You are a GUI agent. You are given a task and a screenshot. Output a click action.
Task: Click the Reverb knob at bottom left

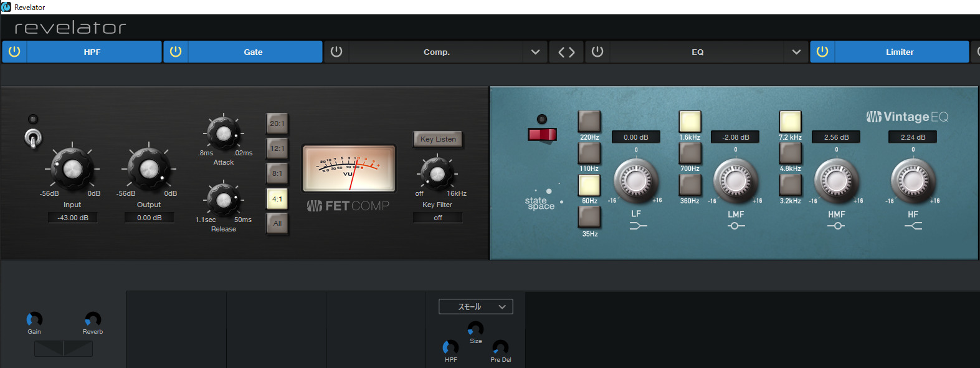point(93,319)
